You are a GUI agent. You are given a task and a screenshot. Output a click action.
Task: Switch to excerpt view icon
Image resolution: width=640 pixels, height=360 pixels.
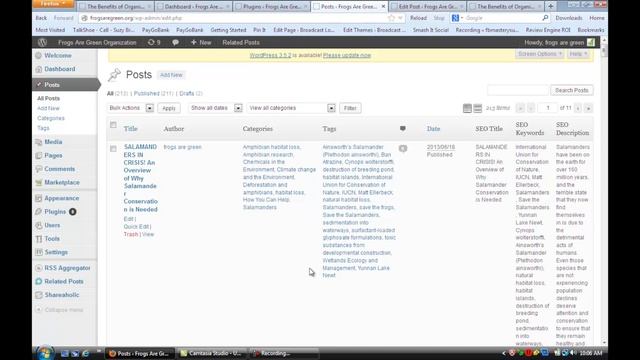478,108
